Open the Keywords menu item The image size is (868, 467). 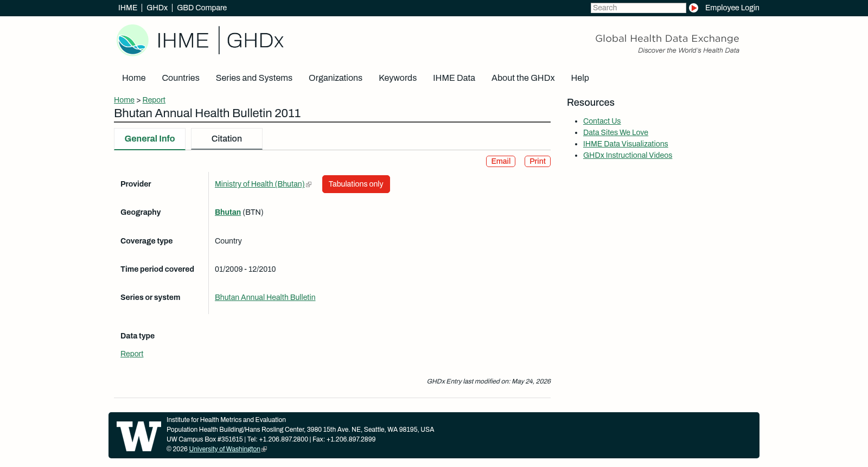398,78
